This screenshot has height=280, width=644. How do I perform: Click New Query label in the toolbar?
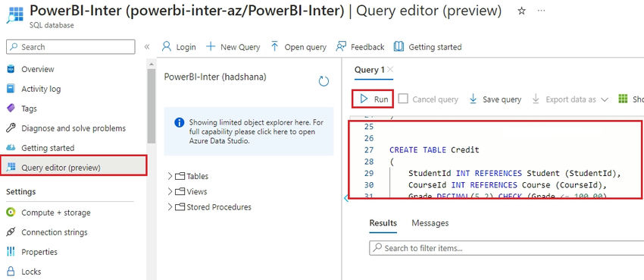[240, 47]
